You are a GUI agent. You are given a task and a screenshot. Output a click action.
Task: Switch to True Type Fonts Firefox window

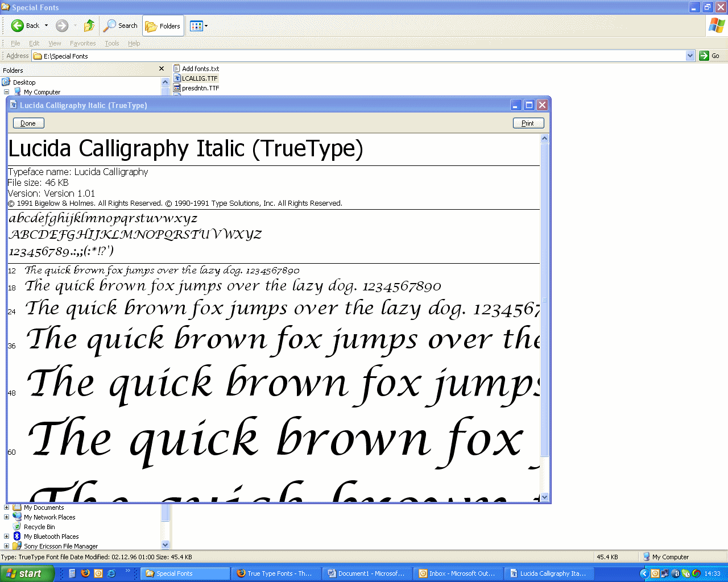276,573
